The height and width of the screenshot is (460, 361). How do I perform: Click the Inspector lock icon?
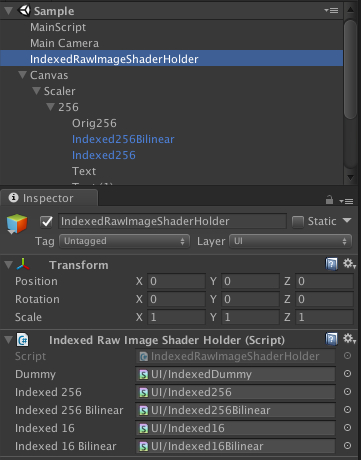(329, 200)
